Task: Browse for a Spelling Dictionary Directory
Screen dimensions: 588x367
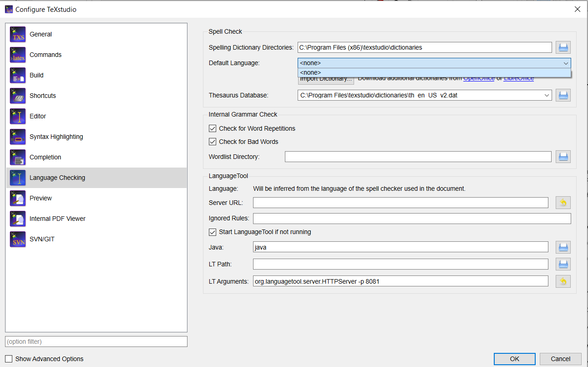Action: pyautogui.click(x=563, y=47)
